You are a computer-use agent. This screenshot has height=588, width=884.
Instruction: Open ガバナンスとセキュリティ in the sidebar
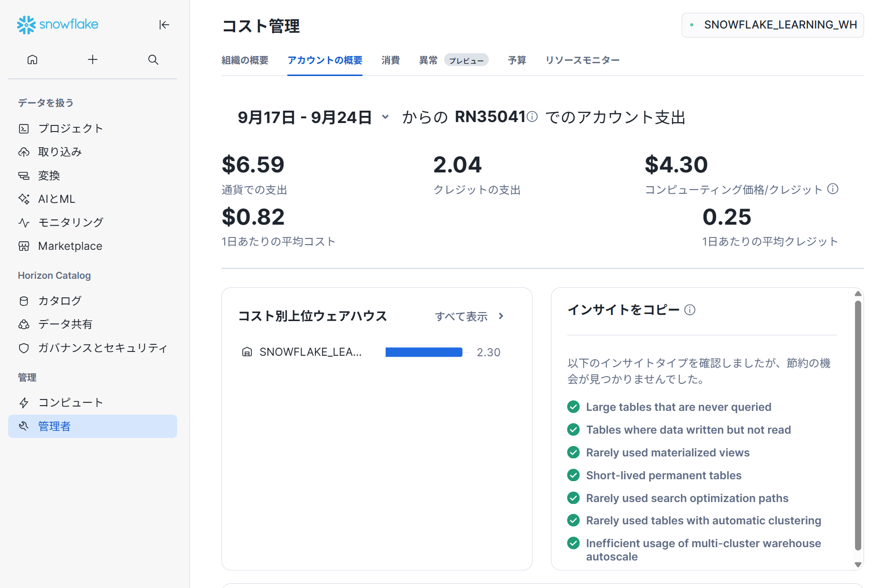point(93,348)
